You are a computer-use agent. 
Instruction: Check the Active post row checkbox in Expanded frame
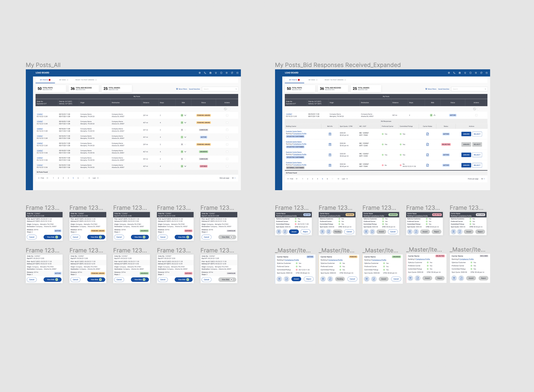point(476,115)
